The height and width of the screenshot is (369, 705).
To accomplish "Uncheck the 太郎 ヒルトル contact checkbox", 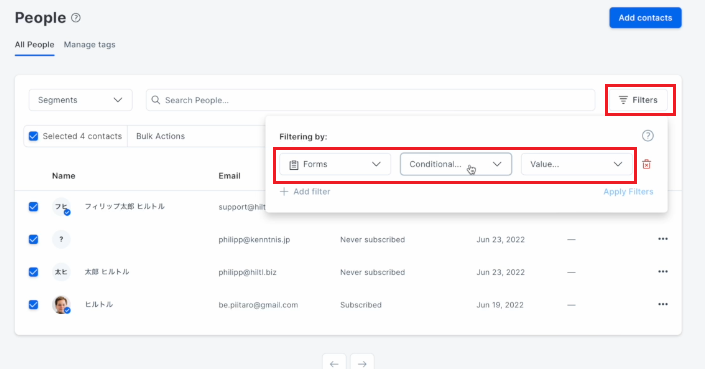I will [x=33, y=272].
